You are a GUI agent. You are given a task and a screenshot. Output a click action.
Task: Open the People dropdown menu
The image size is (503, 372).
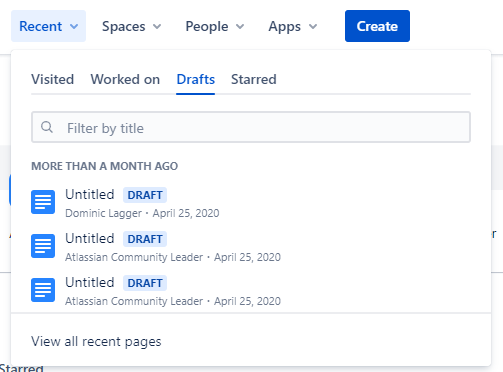click(215, 26)
